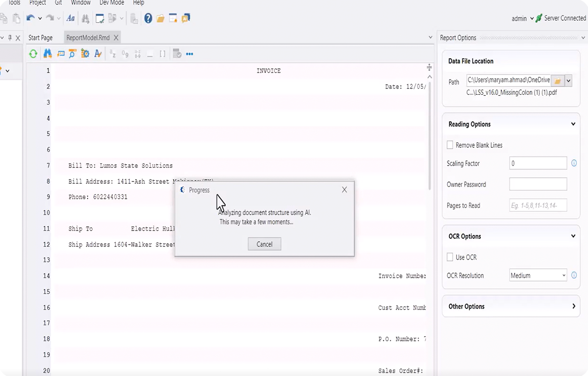Image resolution: width=588 pixels, height=376 pixels.
Task: Cancel the AI analysis progress dialog
Action: click(264, 244)
